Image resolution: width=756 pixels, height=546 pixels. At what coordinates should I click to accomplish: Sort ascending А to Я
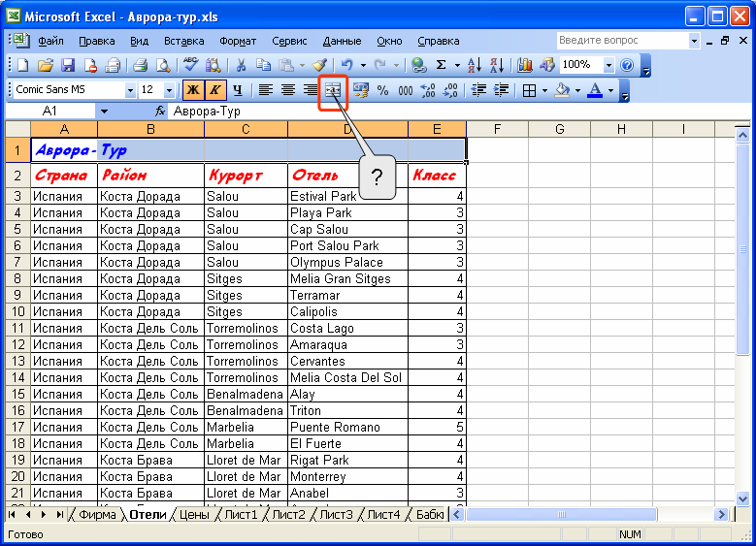(475, 65)
